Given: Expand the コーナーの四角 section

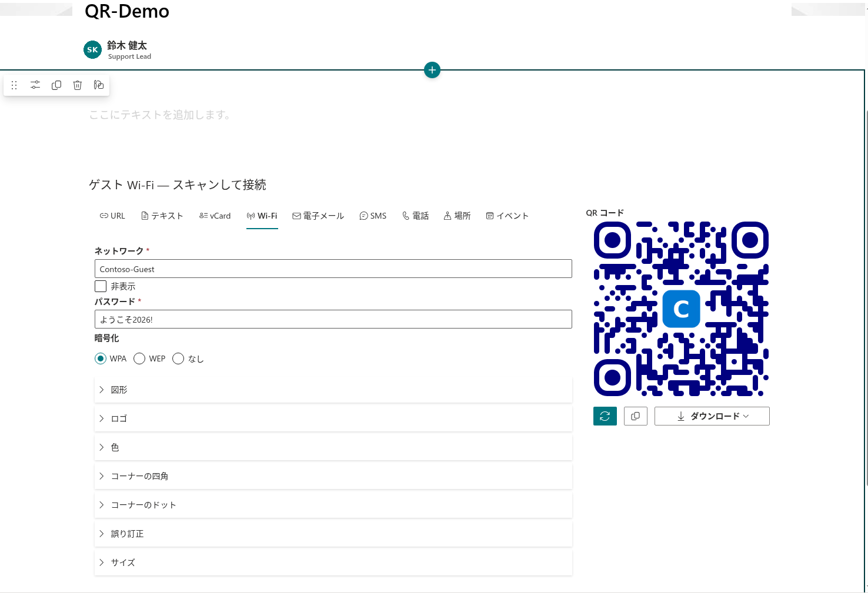Looking at the screenshot, I should coord(333,476).
